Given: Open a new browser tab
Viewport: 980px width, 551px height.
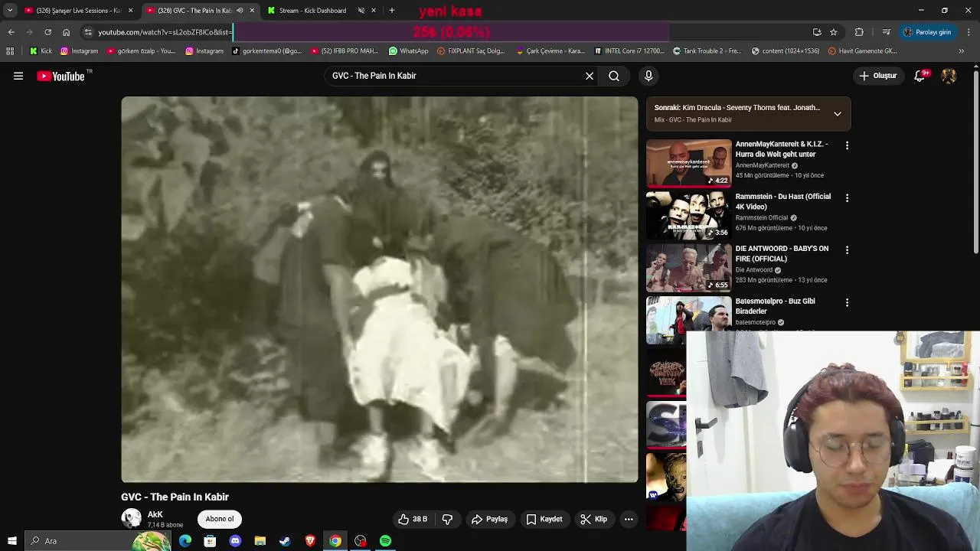Looking at the screenshot, I should click(392, 11).
